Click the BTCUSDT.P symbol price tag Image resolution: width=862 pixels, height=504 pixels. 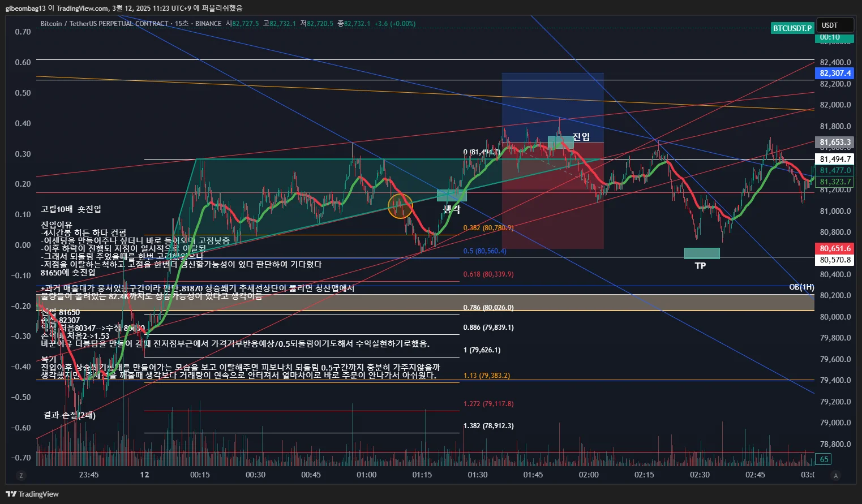pos(792,28)
